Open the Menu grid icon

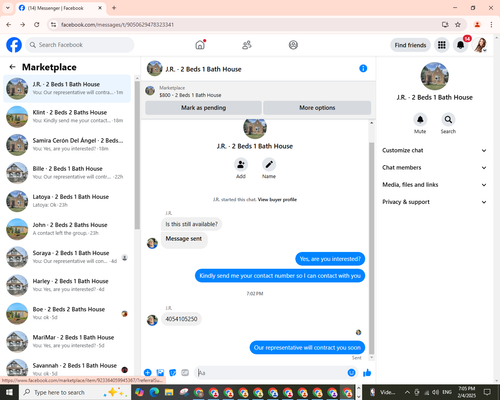click(x=442, y=45)
